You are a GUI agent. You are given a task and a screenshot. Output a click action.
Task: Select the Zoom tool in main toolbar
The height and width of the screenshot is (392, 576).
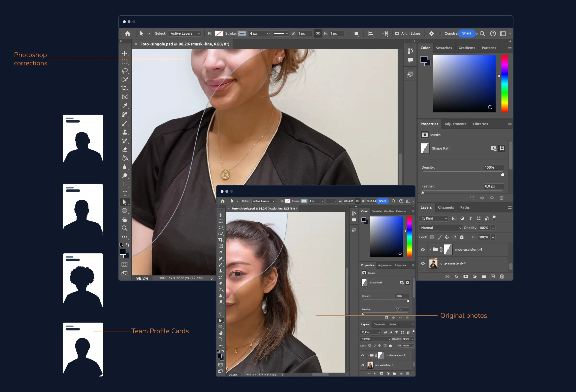click(x=125, y=228)
